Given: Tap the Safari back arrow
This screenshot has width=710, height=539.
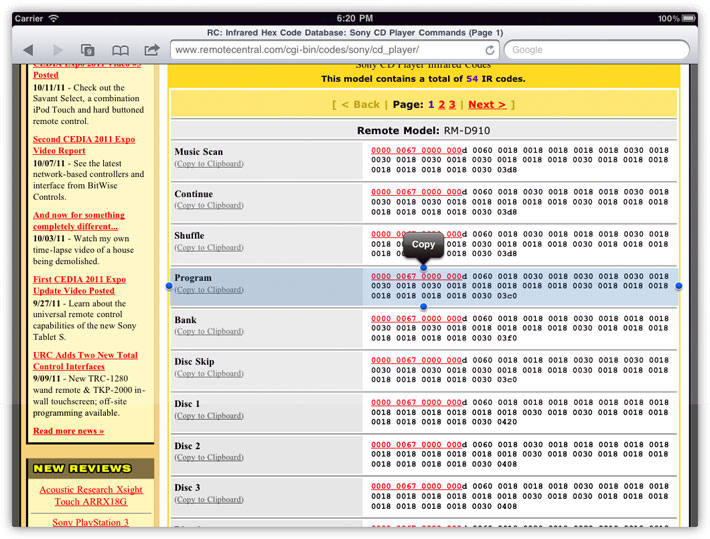Looking at the screenshot, I should click(28, 50).
